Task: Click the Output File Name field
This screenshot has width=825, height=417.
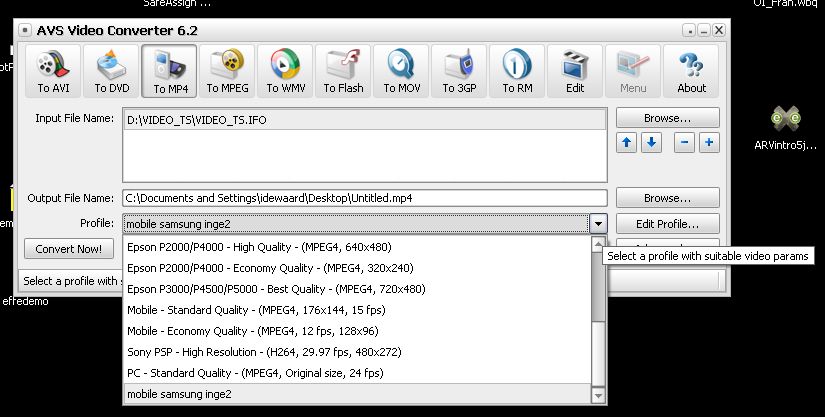Action: tap(365, 198)
